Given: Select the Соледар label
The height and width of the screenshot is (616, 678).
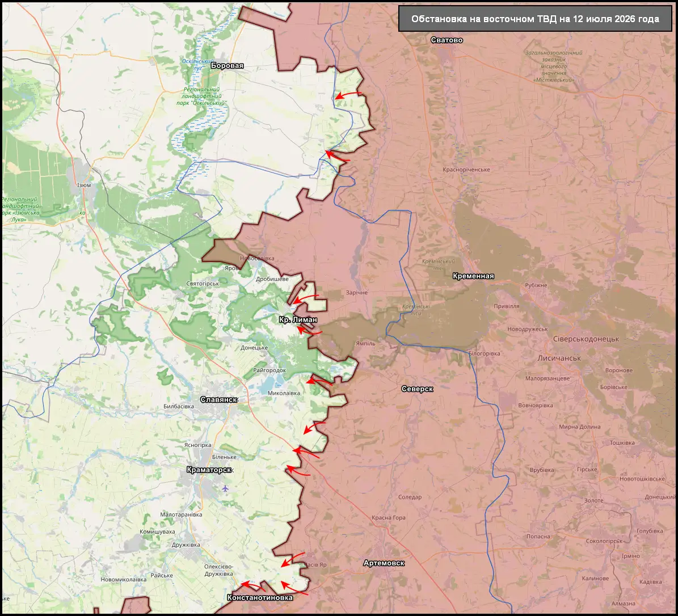Looking at the screenshot, I should coord(410,497).
